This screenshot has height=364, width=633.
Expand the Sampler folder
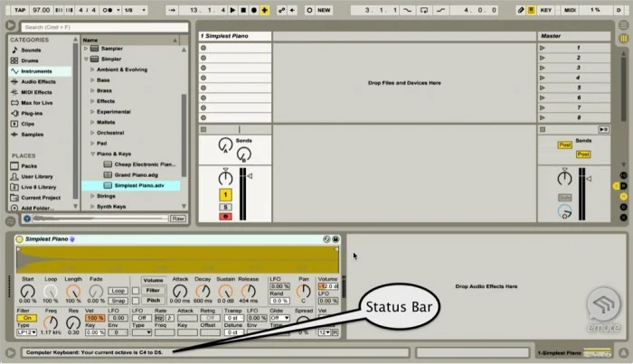pyautogui.click(x=86, y=49)
